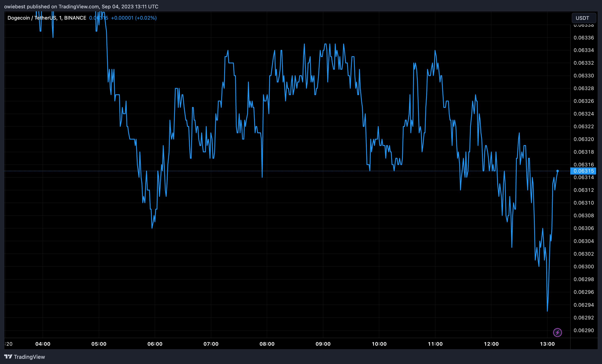Image resolution: width=602 pixels, height=364 pixels.
Task: Click the 0.06326 price axis label
Action: (x=584, y=101)
